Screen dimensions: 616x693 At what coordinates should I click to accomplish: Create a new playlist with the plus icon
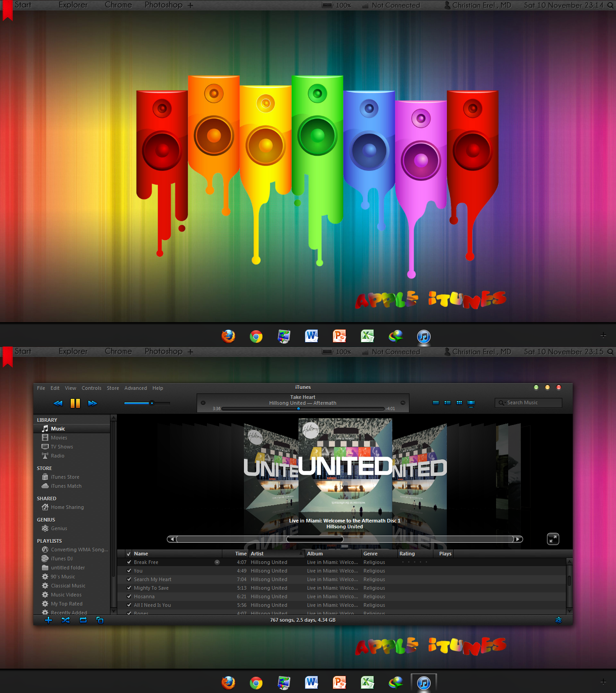tap(48, 620)
